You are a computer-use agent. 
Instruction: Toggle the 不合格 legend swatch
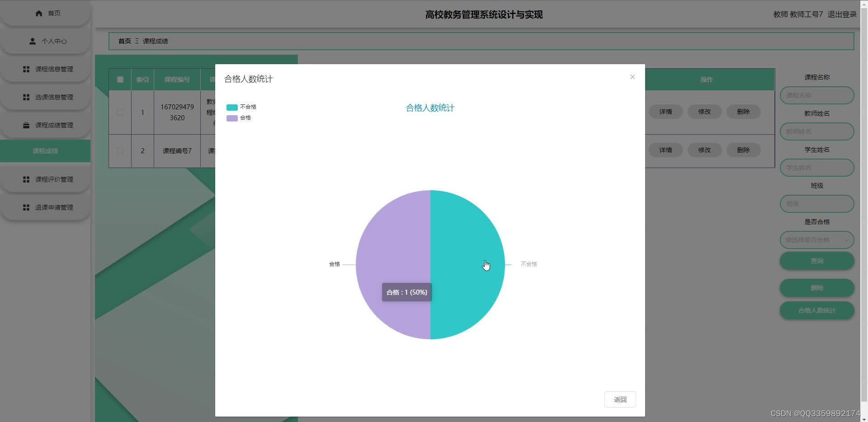tap(232, 107)
